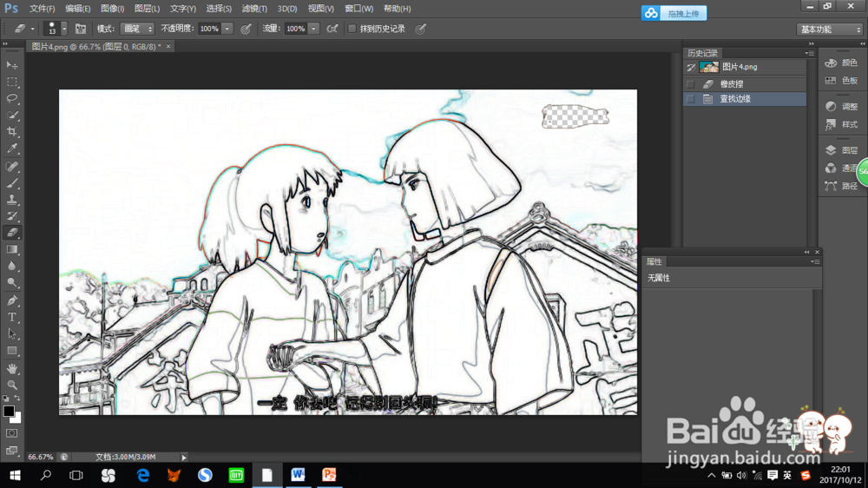This screenshot has width=868, height=488.
Task: Open the 文件(F) menu
Action: 42,9
